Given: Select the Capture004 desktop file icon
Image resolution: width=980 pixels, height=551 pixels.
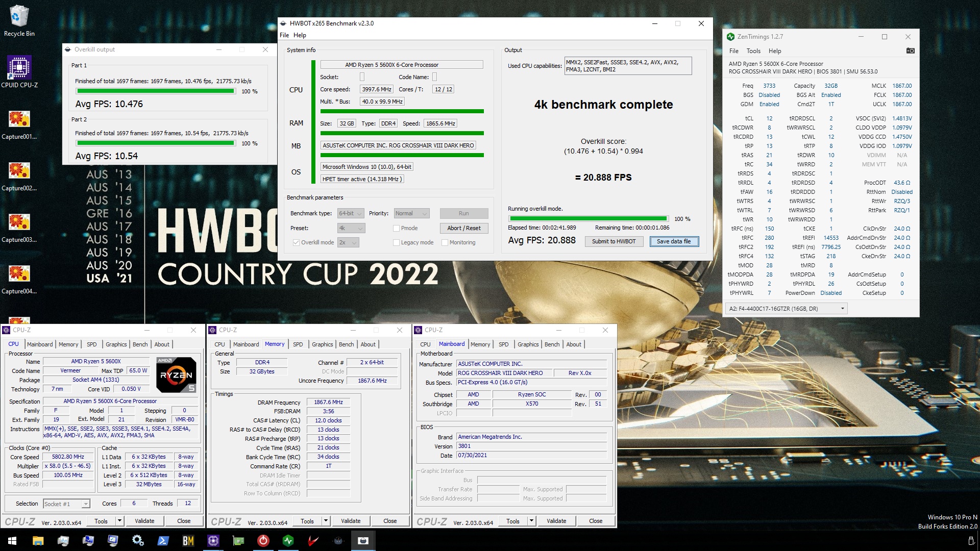Looking at the screenshot, I should pyautogui.click(x=19, y=280).
